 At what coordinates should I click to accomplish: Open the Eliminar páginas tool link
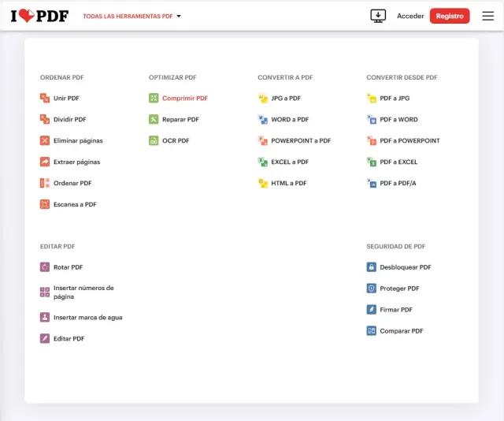[78, 141]
